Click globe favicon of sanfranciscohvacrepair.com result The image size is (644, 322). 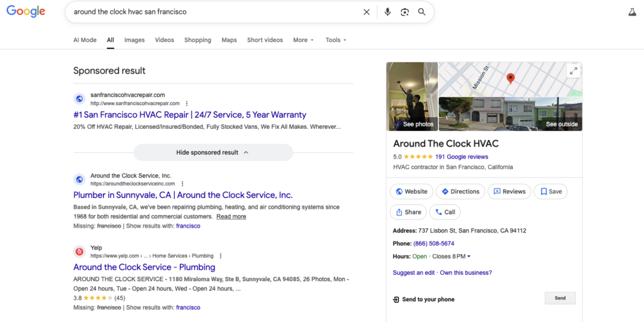[79, 99]
